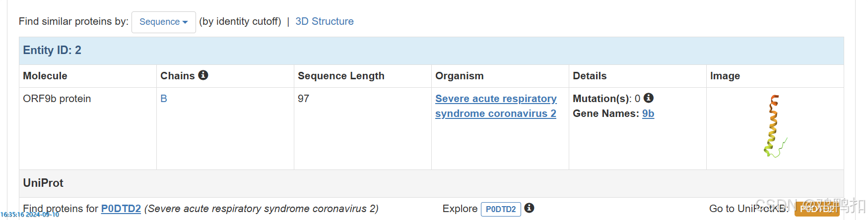Open P0DTD2 link after Find proteins for
Image resolution: width=868 pixels, height=220 pixels.
121,209
